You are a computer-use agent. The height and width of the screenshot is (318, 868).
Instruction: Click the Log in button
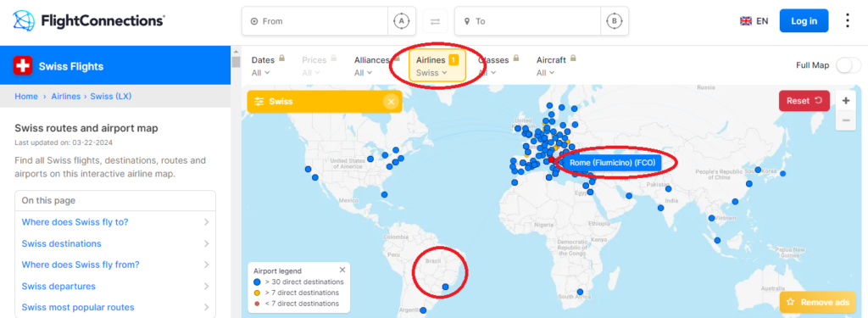[804, 21]
